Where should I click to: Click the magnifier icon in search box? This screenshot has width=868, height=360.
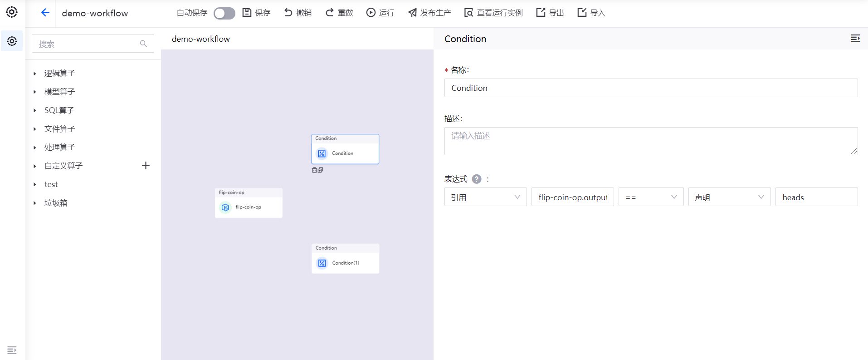[x=143, y=44]
